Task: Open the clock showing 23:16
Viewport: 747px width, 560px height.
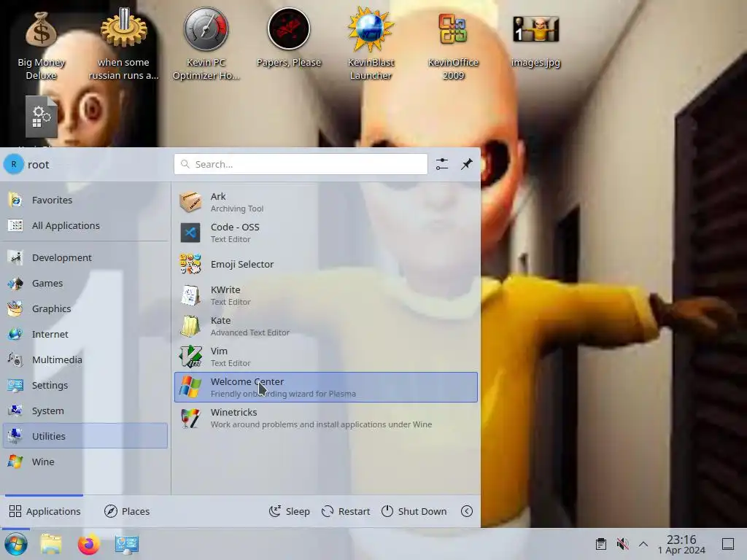Action: tap(681, 544)
